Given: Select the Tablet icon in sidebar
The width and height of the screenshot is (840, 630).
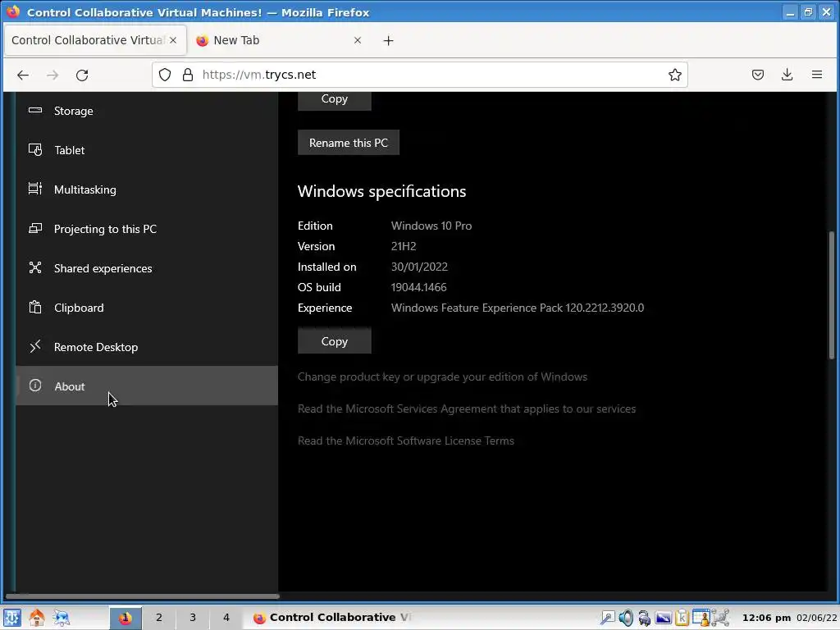Looking at the screenshot, I should 35,150.
